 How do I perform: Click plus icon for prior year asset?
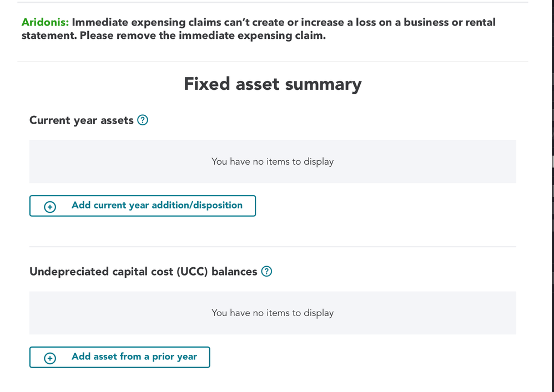50,358
